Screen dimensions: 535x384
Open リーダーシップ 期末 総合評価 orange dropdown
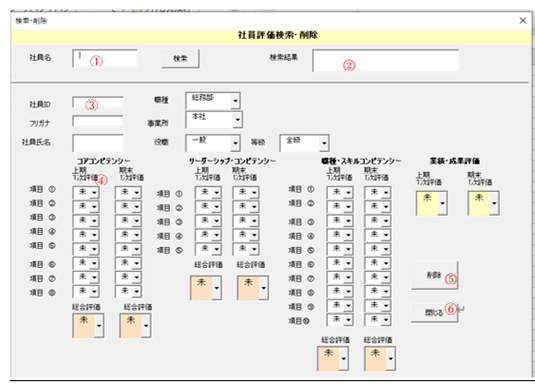(x=253, y=288)
